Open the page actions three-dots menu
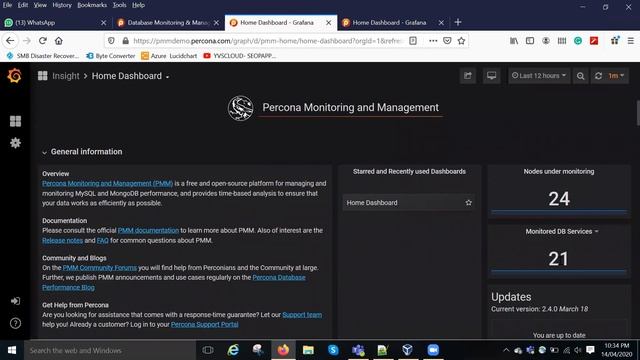 (x=433, y=41)
